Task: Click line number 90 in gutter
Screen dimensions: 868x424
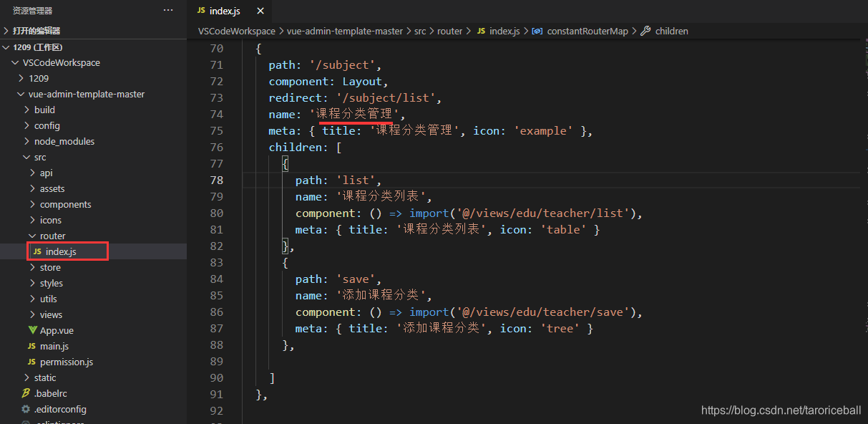Action: (x=216, y=377)
